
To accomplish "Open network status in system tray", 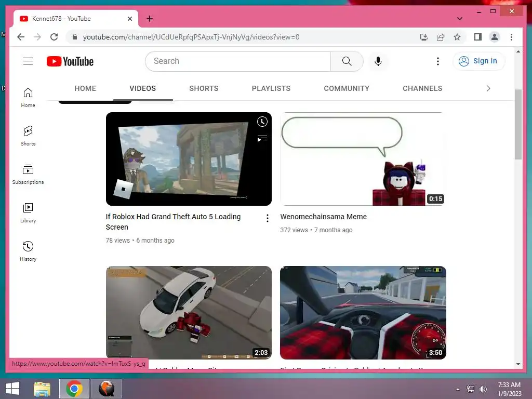I will pyautogui.click(x=470, y=389).
